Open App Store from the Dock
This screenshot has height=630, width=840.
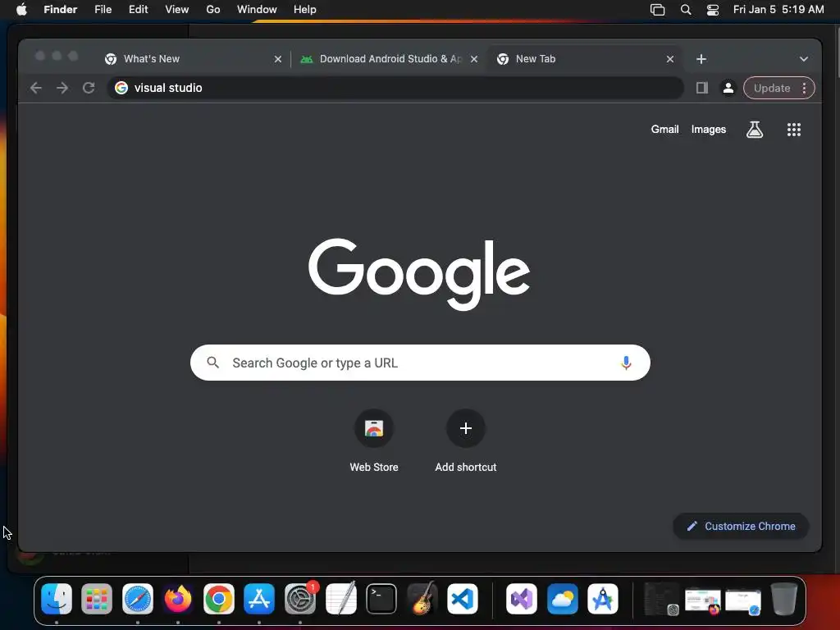click(x=259, y=598)
